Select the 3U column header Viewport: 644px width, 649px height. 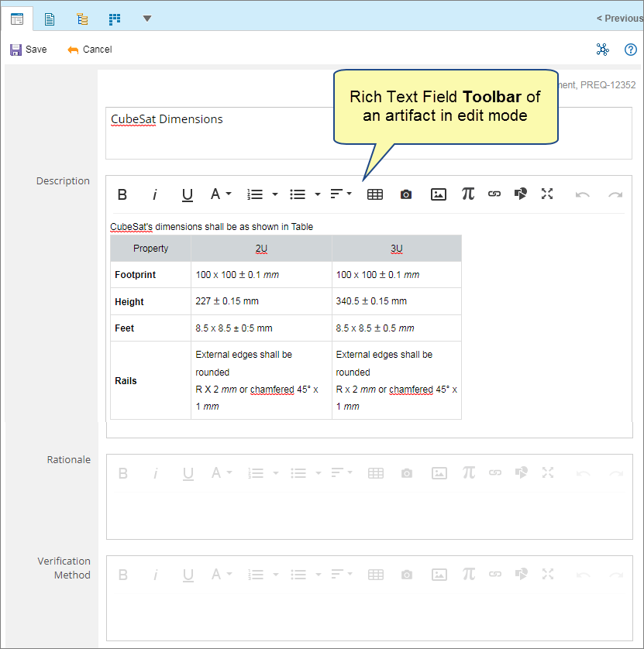click(397, 249)
